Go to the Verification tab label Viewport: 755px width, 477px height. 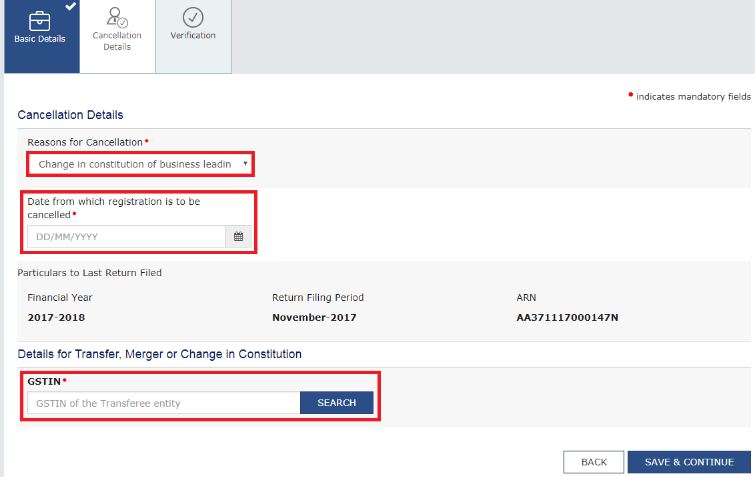(x=193, y=36)
